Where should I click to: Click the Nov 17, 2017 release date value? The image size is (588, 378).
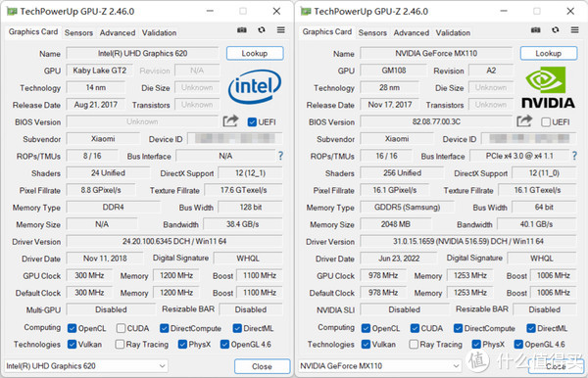point(390,105)
